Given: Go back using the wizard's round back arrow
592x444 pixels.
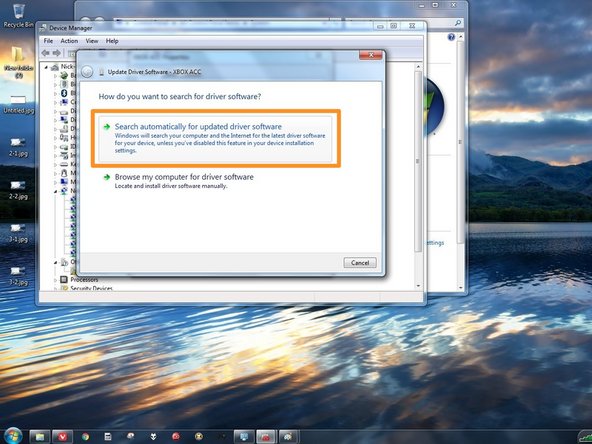Looking at the screenshot, I should pos(87,72).
